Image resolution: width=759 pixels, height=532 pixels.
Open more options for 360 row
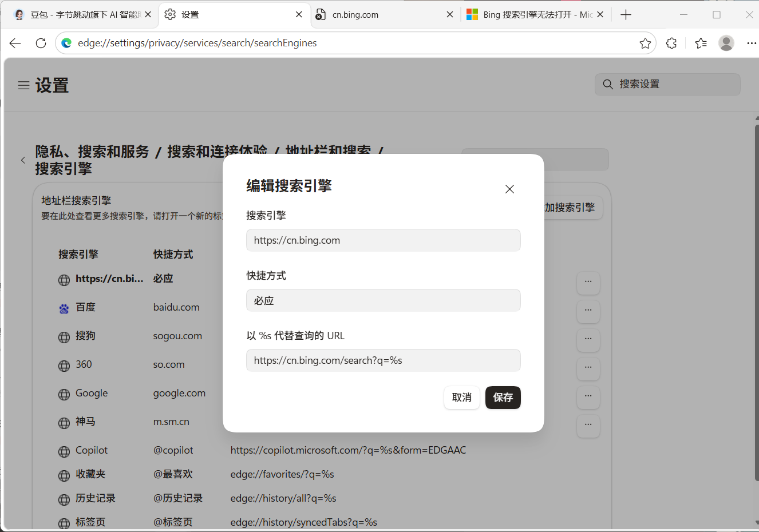[588, 368]
